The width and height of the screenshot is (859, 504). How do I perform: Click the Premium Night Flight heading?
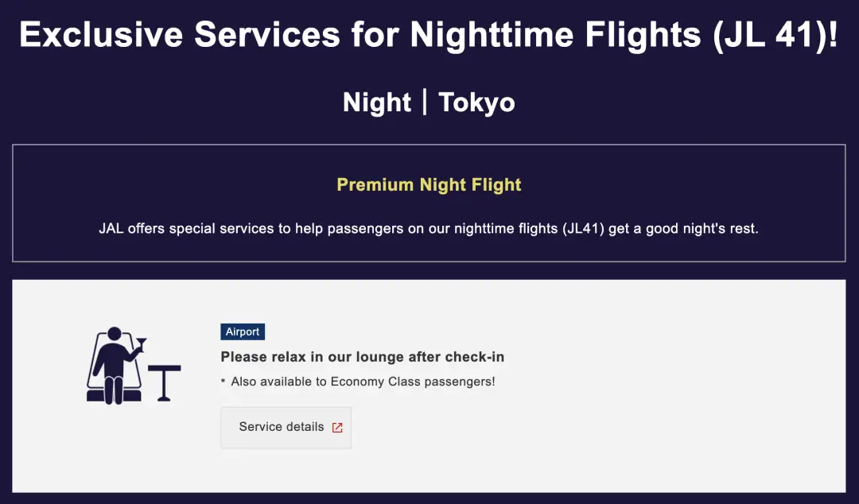[x=429, y=184]
